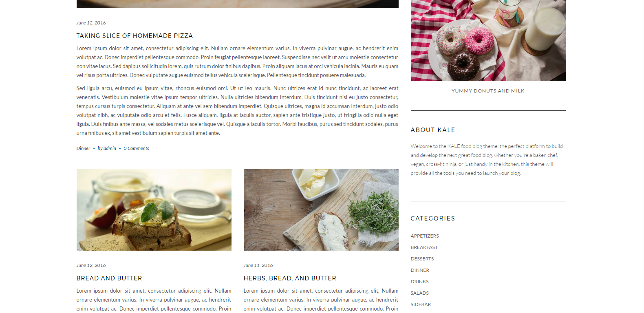Click the June 12, 2016 date above pizza post
Viewport: 644px width, 313px height.
[91, 23]
